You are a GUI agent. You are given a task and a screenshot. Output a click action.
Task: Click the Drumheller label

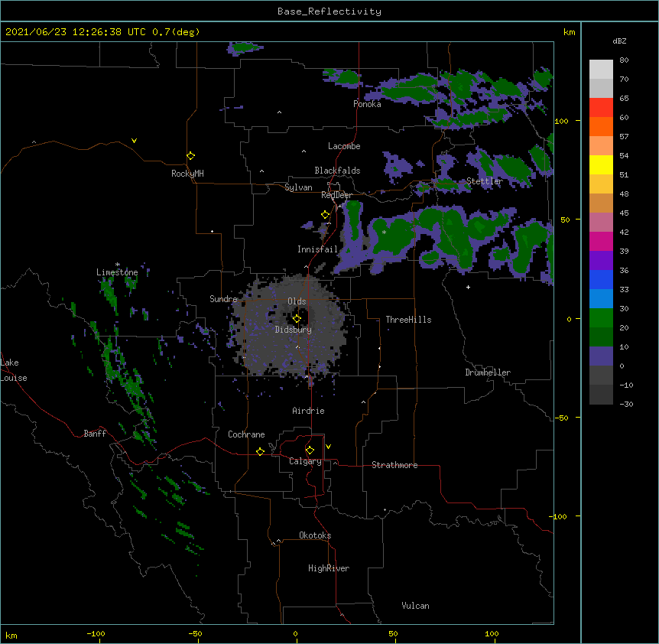[x=488, y=372]
